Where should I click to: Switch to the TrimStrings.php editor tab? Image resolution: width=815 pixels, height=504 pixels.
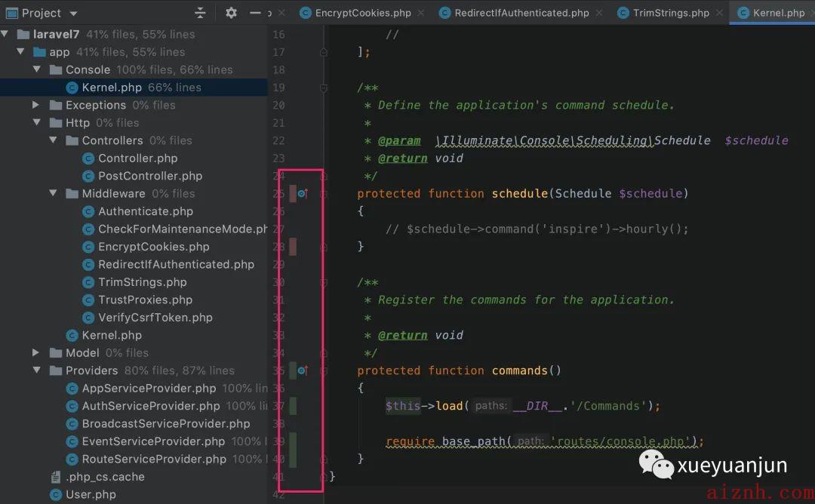[x=671, y=13]
